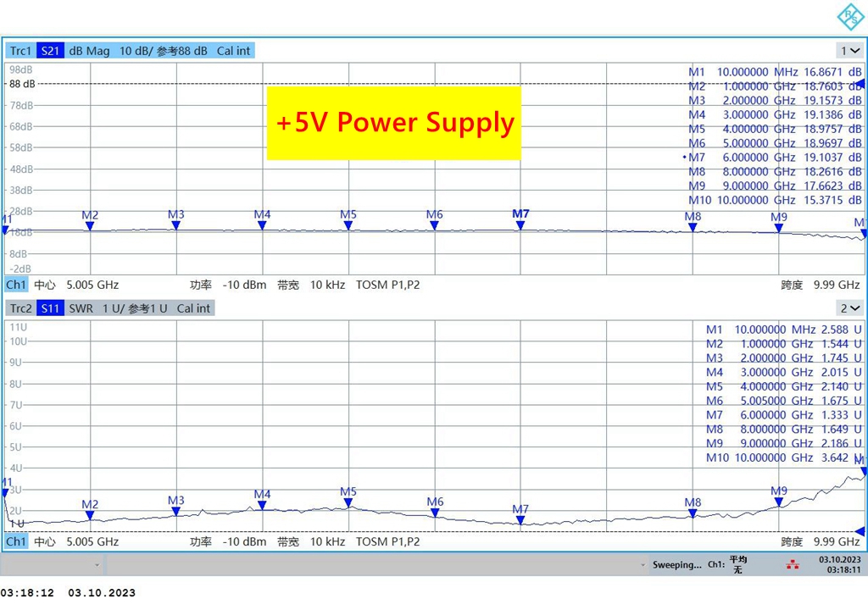Click the dB Mag format label
Screen dimensions: 868x610
[89, 51]
